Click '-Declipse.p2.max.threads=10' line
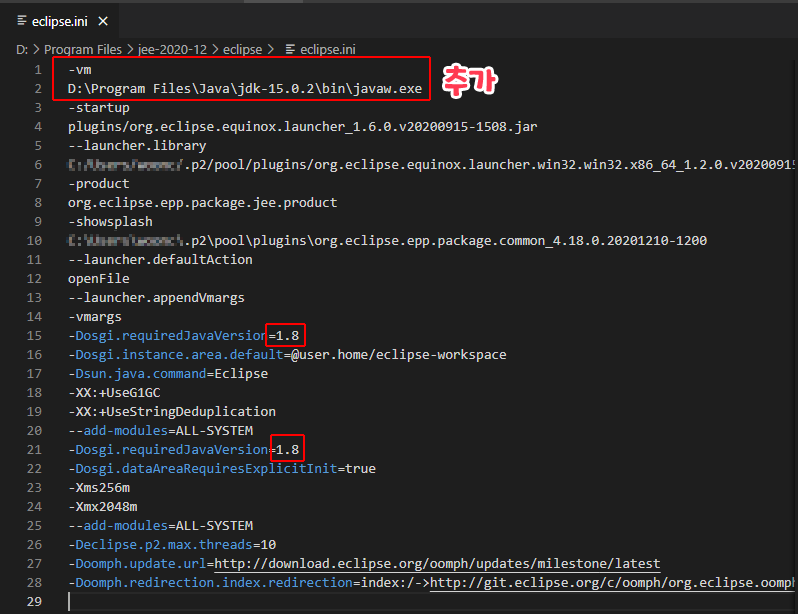The width and height of the screenshot is (798, 614). [172, 545]
